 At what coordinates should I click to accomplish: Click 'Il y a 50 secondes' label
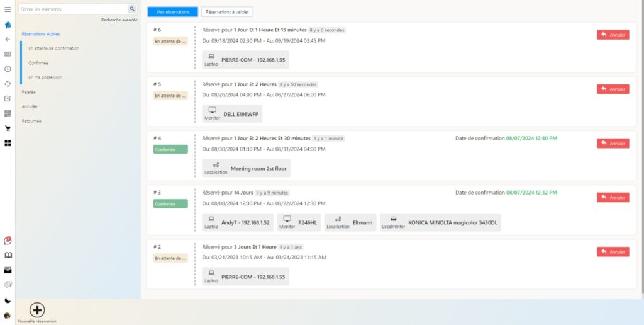click(x=297, y=84)
